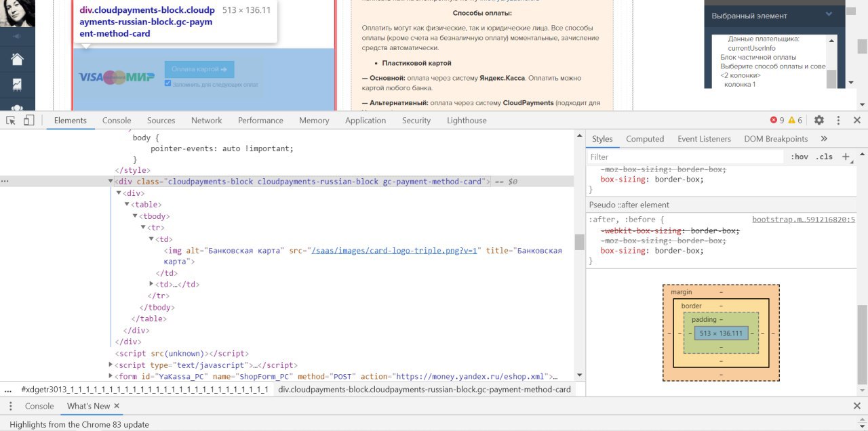Toggle .cls class editor
Image resolution: width=868 pixels, height=431 pixels.
(824, 157)
